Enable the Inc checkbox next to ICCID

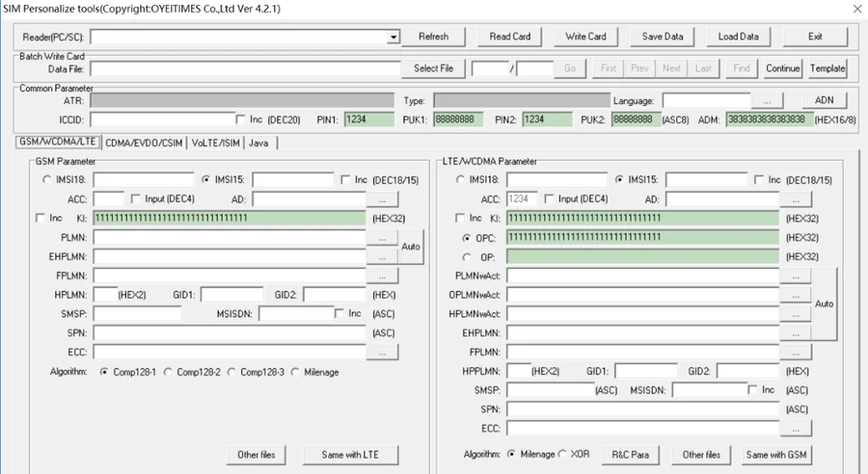tap(240, 120)
